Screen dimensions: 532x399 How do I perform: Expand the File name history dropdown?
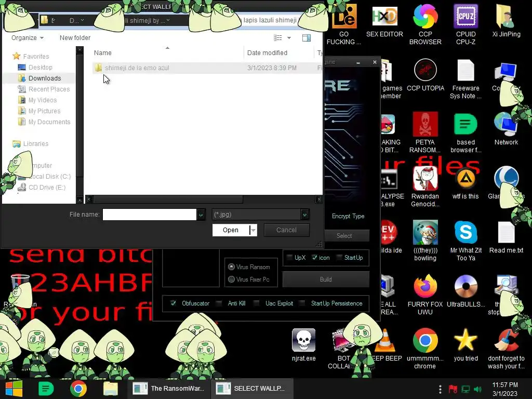[x=201, y=215]
